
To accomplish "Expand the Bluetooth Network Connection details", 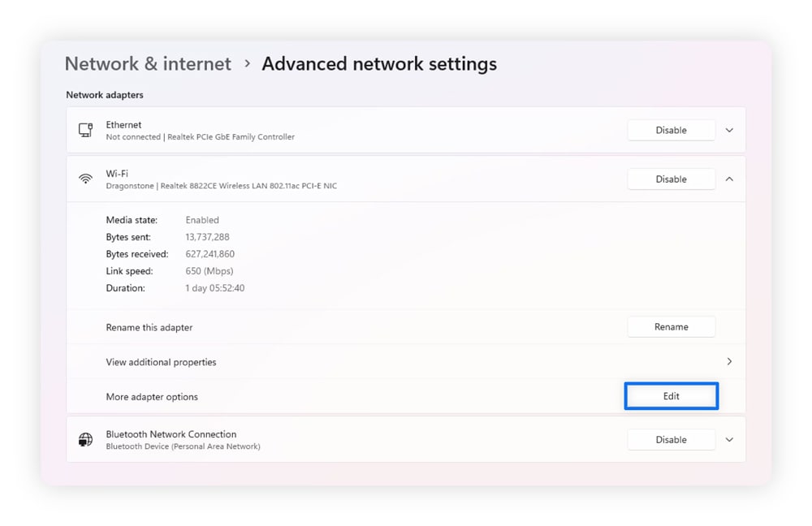I will [x=729, y=439].
